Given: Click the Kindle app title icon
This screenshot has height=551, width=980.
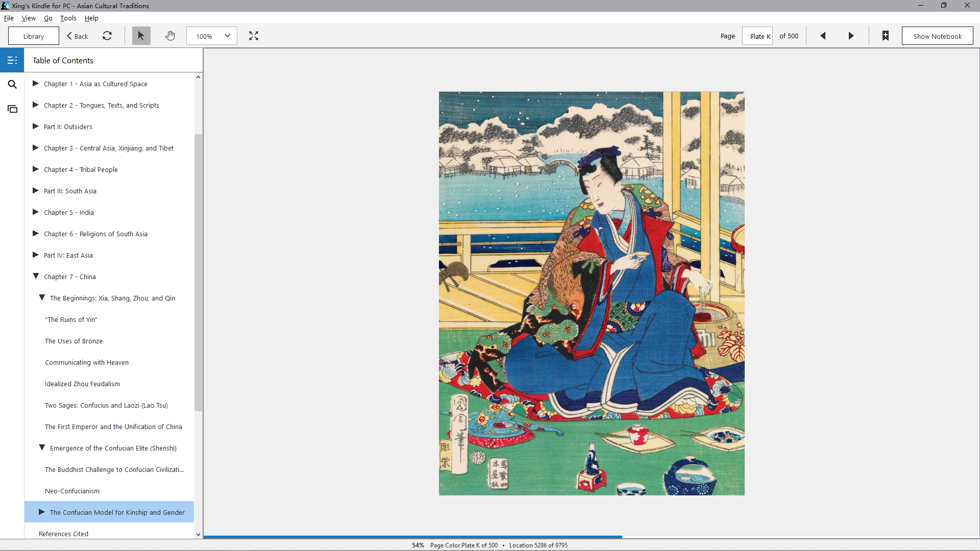Looking at the screenshot, I should 5,6.
